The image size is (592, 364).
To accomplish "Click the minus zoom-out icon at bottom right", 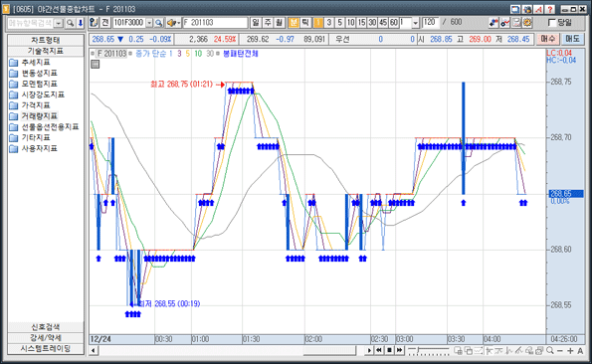I will (x=560, y=351).
